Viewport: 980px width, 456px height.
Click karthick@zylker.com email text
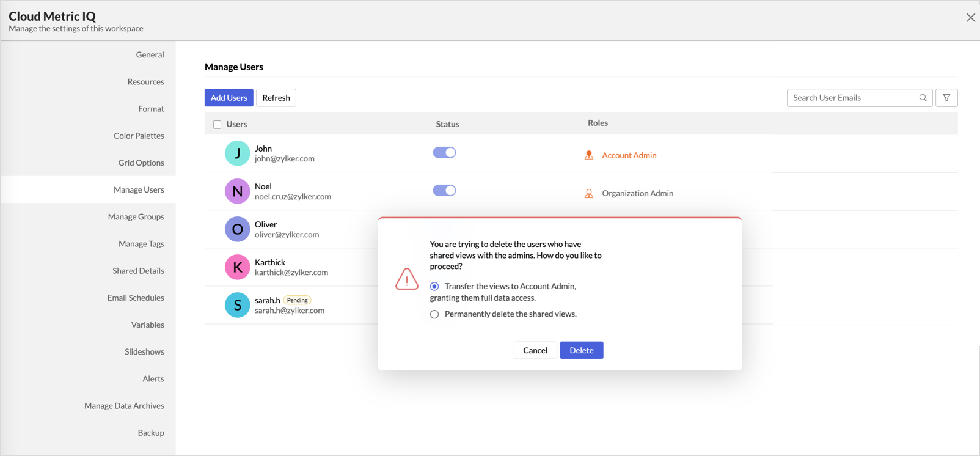click(291, 273)
